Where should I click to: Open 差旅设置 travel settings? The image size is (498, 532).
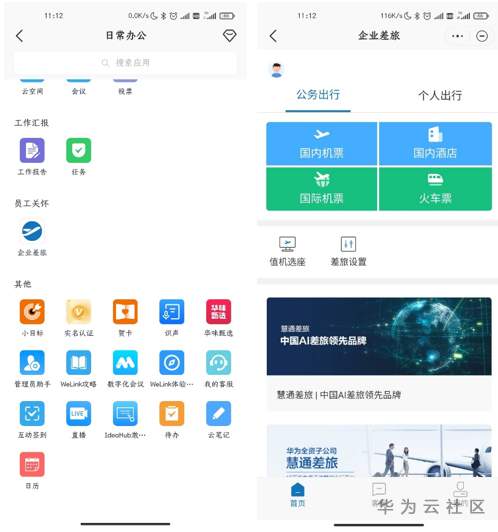[348, 251]
